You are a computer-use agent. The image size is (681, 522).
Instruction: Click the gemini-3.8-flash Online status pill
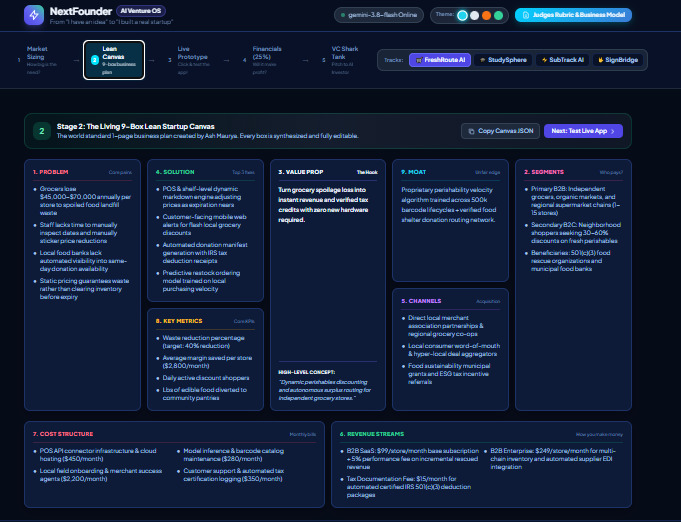point(379,15)
